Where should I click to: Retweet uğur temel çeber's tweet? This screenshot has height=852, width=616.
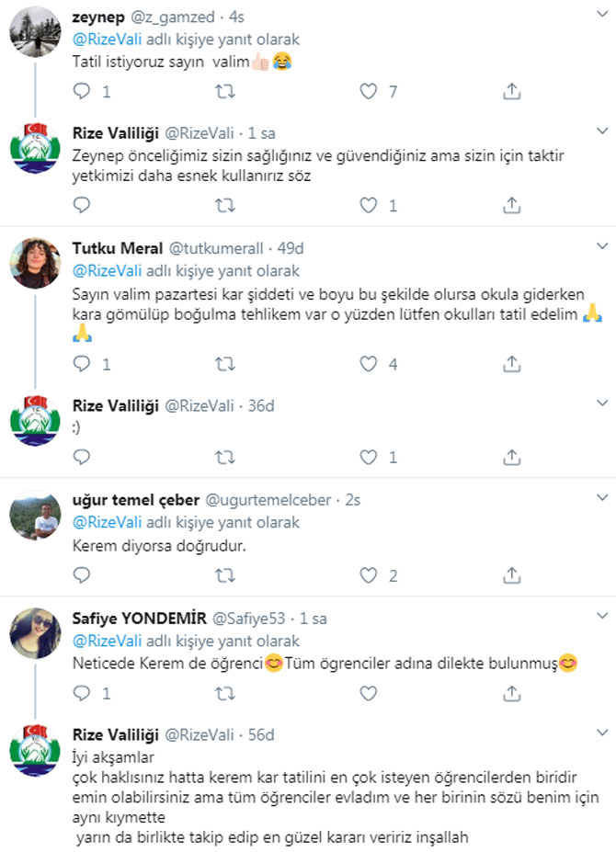[x=224, y=576]
